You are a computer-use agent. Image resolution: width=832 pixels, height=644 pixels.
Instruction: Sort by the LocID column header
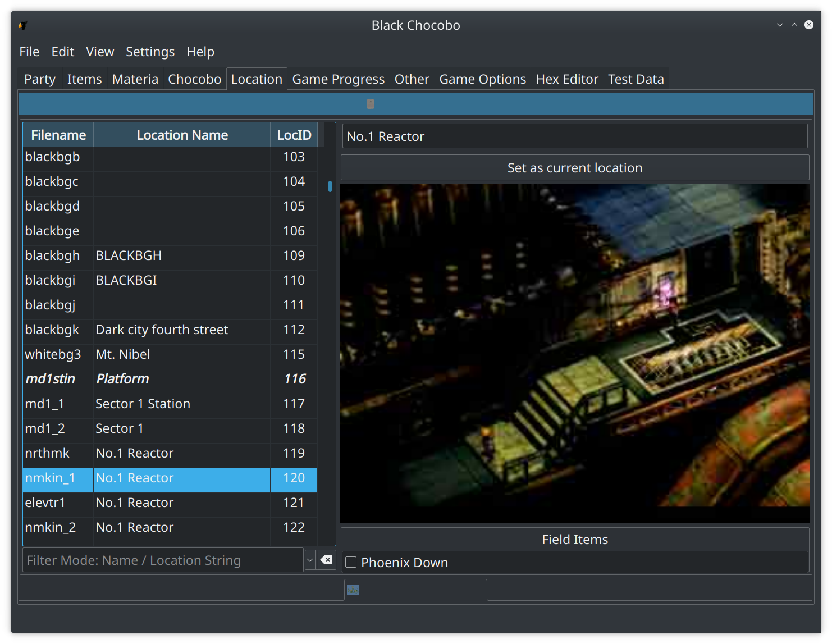(294, 135)
